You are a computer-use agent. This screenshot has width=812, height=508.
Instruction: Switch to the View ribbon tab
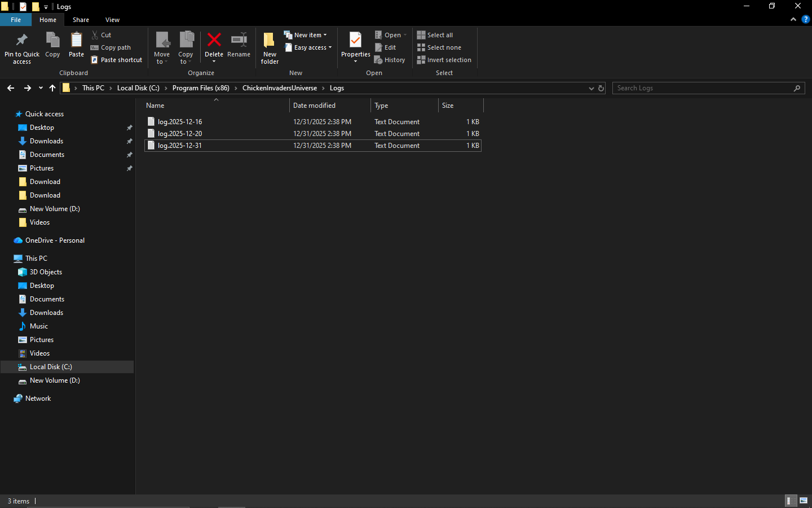pyautogui.click(x=112, y=20)
